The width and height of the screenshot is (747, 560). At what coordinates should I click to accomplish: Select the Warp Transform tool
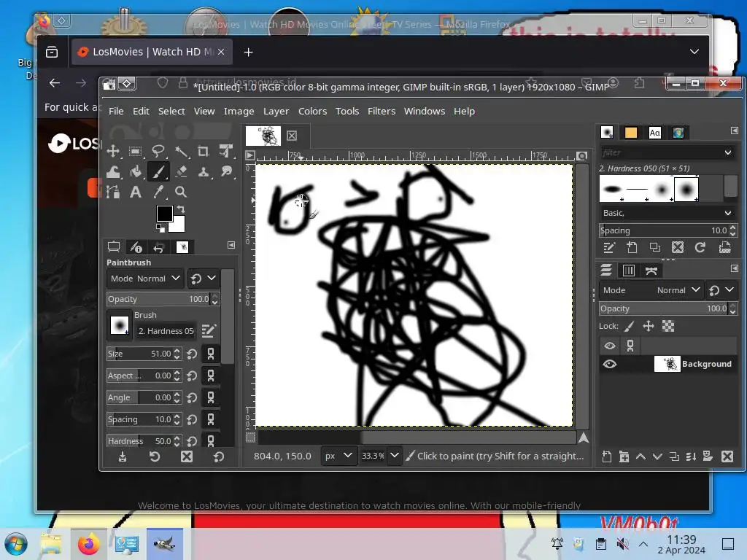pyautogui.click(x=113, y=172)
